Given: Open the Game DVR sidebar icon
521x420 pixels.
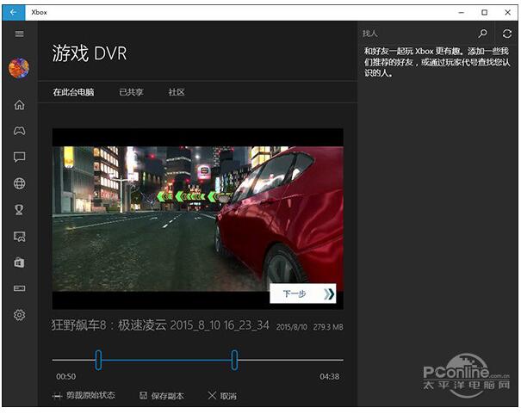Looking at the screenshot, I should click(x=19, y=236).
